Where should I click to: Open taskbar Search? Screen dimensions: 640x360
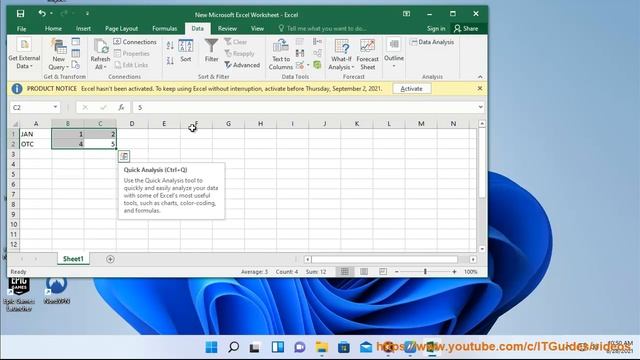click(x=233, y=347)
